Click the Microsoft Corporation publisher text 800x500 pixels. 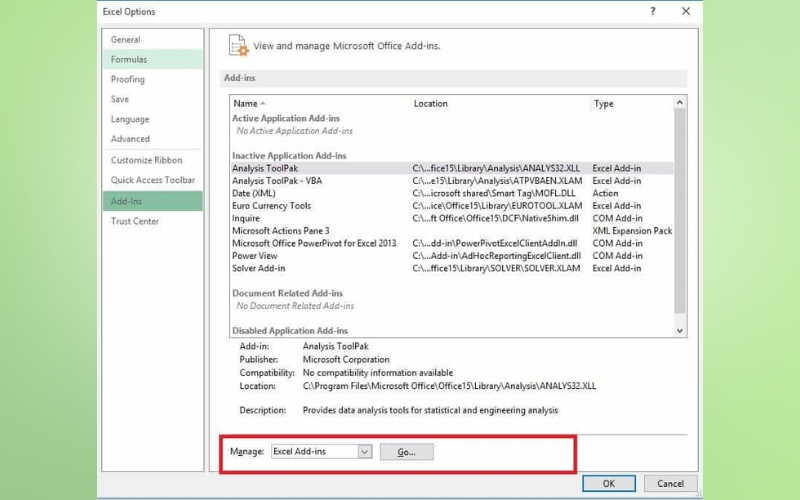pos(346,360)
